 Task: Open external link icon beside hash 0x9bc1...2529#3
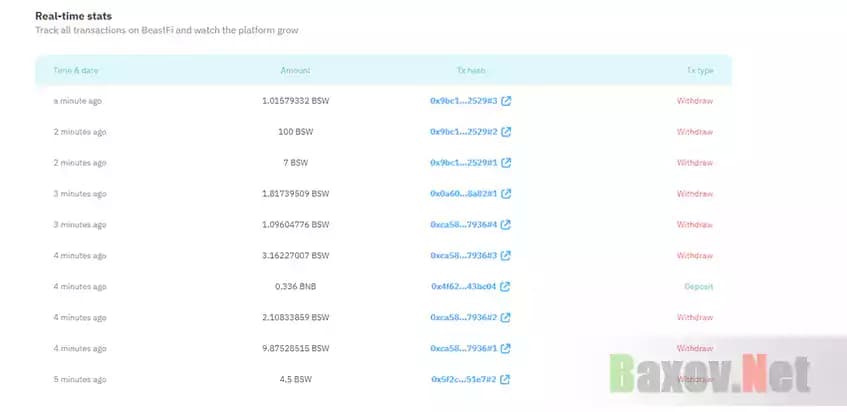pyautogui.click(x=506, y=101)
